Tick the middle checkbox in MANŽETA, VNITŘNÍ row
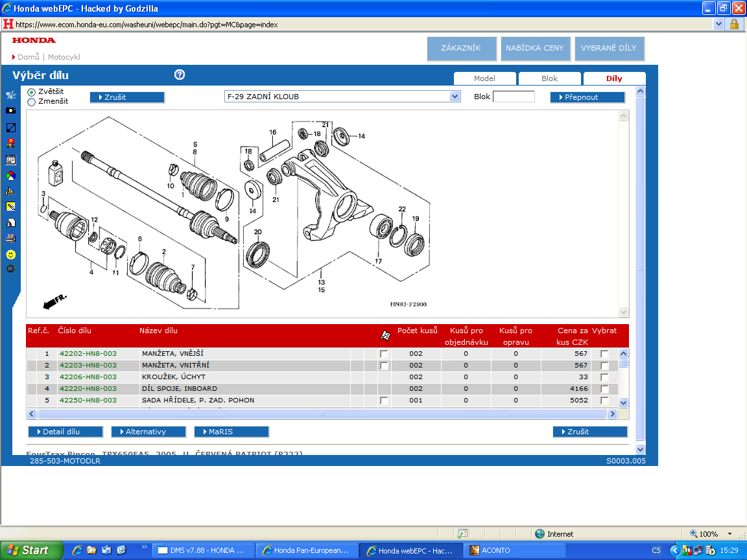 pos(384,366)
